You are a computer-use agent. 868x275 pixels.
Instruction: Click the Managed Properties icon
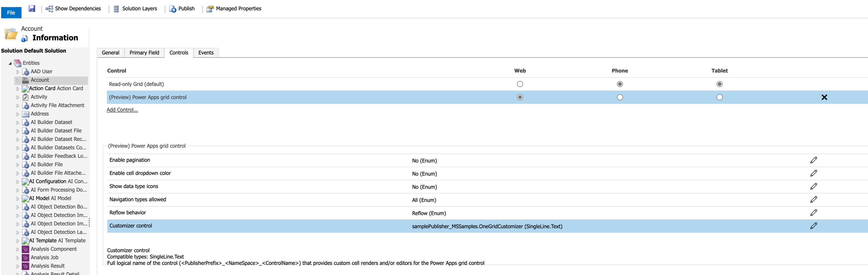(210, 9)
